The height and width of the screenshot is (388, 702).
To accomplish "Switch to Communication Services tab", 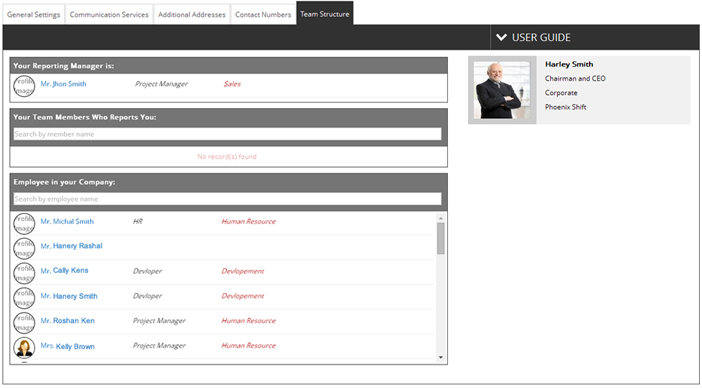I will pyautogui.click(x=109, y=14).
